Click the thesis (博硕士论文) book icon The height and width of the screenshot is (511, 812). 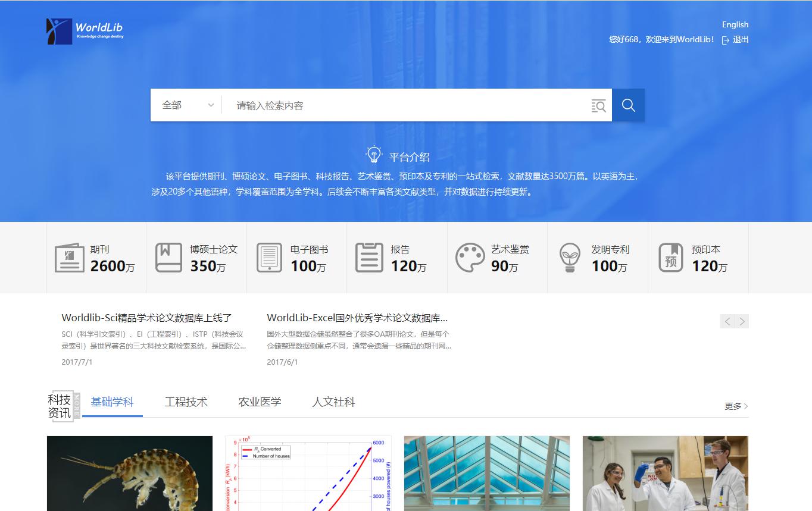(x=168, y=258)
